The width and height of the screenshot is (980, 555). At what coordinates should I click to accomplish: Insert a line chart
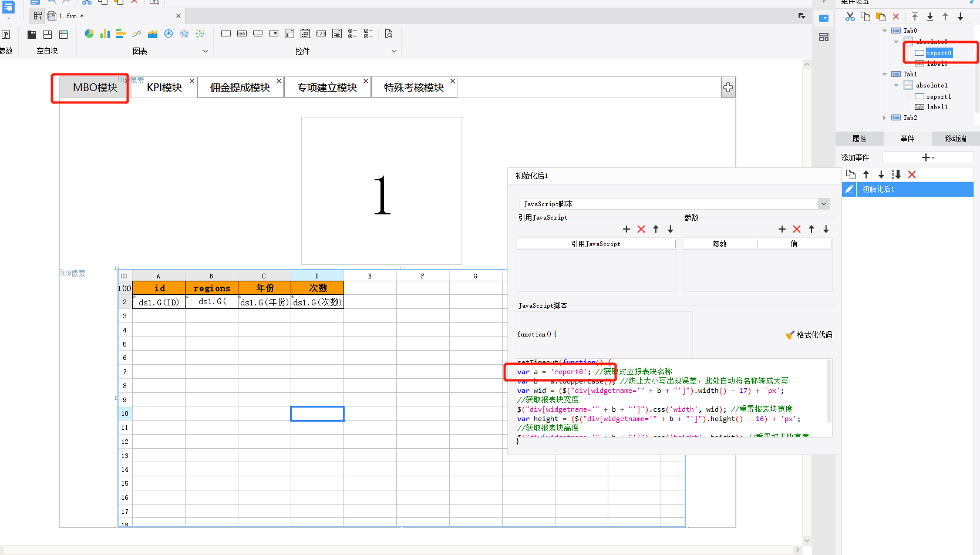(x=137, y=33)
